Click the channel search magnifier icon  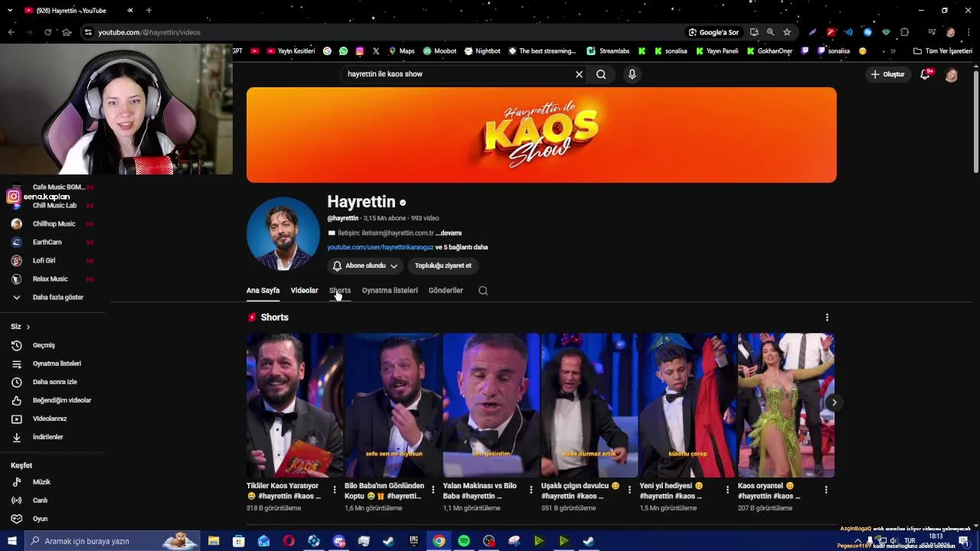pyautogui.click(x=483, y=291)
